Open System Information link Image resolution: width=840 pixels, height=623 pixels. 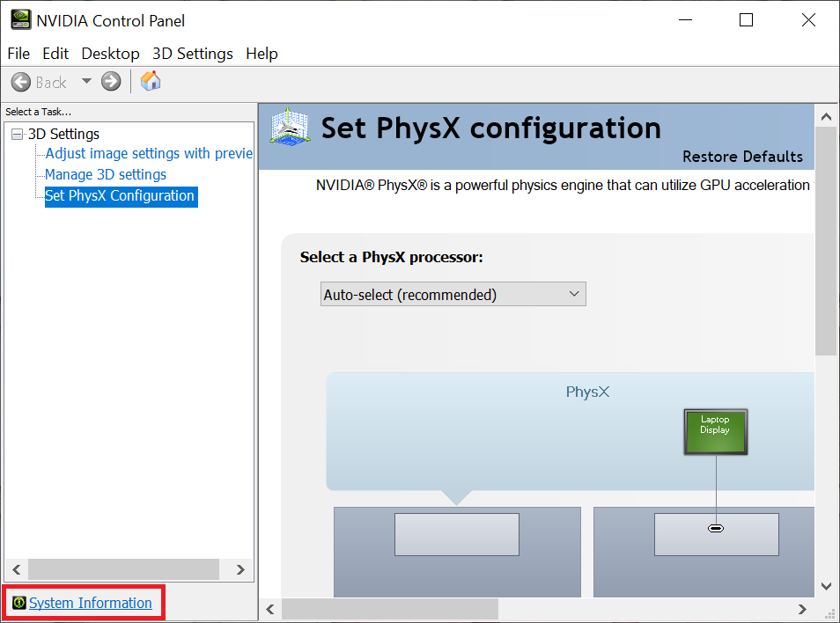pos(90,603)
